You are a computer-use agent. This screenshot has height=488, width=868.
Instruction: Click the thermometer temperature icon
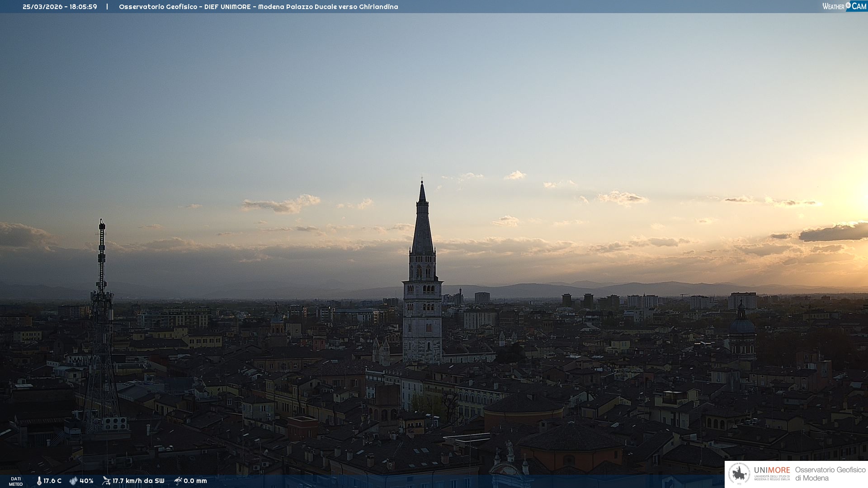pos(39,481)
